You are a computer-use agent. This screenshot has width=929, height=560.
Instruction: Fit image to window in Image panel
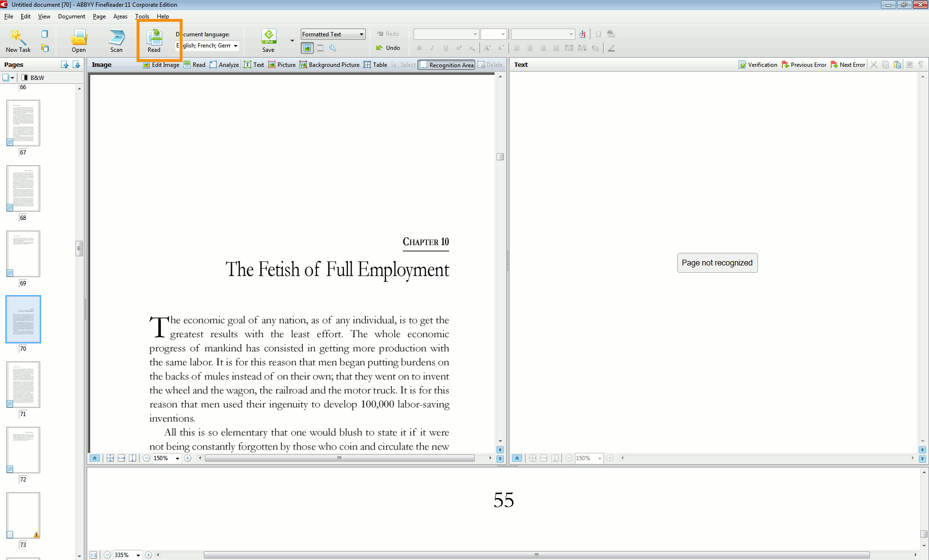pos(110,458)
